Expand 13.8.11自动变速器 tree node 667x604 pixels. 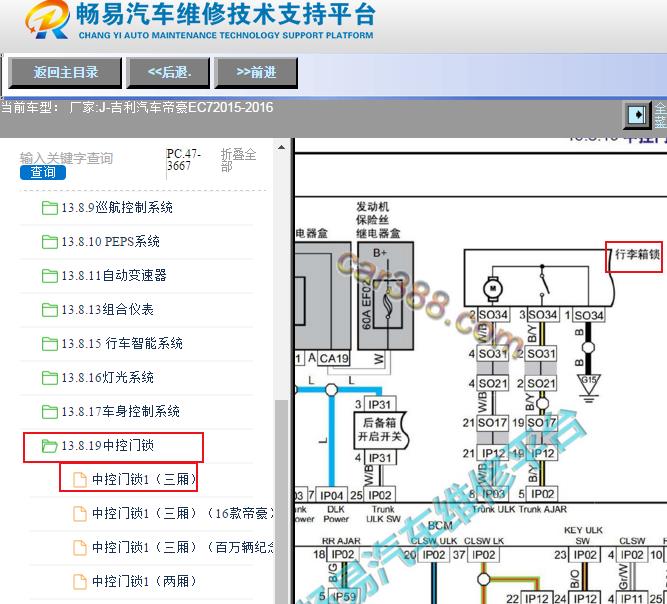click(114, 276)
